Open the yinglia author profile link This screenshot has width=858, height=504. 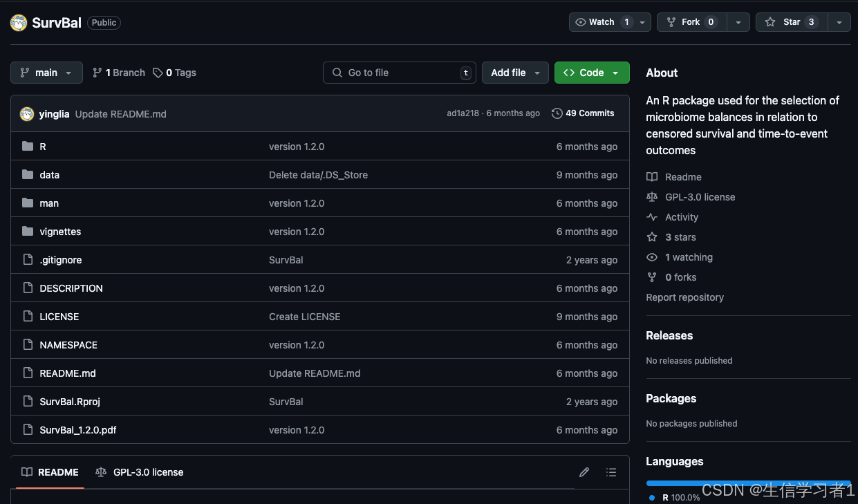(x=54, y=114)
